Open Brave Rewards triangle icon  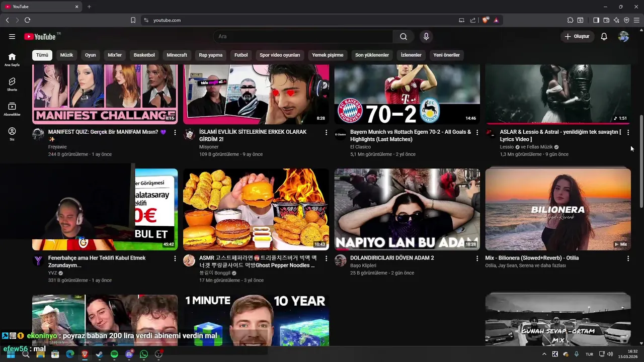tap(496, 20)
